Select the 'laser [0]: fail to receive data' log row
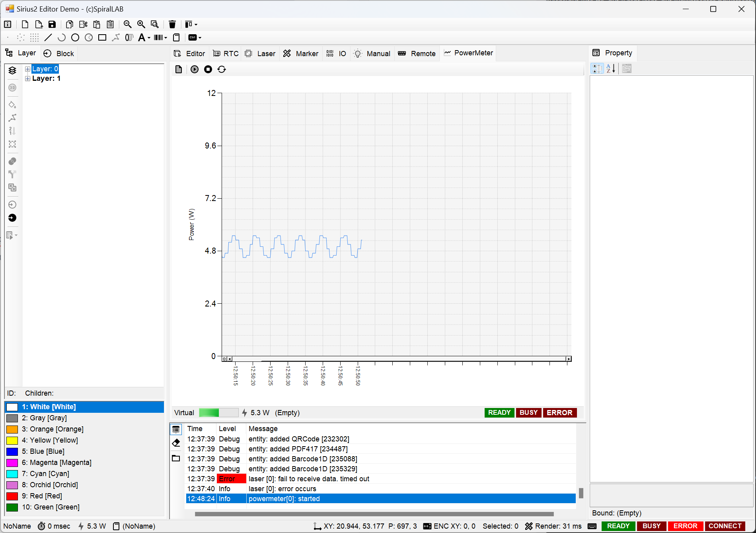This screenshot has height=533, width=756. click(x=381, y=479)
